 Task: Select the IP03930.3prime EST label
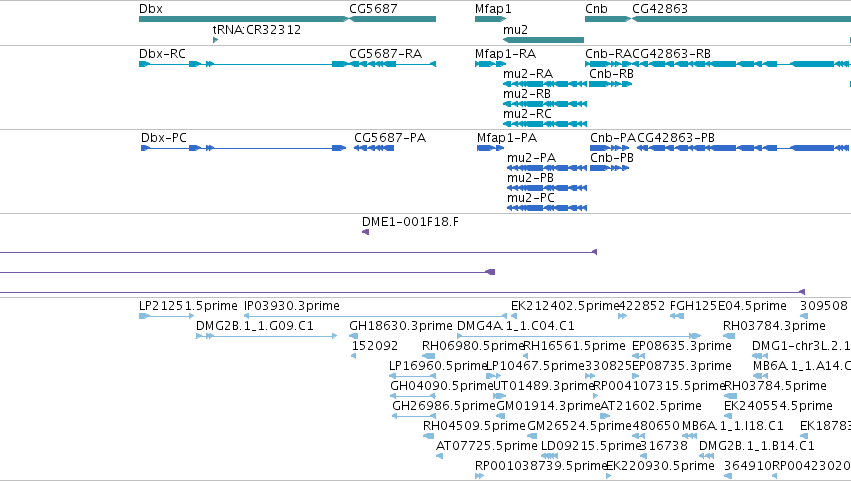tap(292, 306)
